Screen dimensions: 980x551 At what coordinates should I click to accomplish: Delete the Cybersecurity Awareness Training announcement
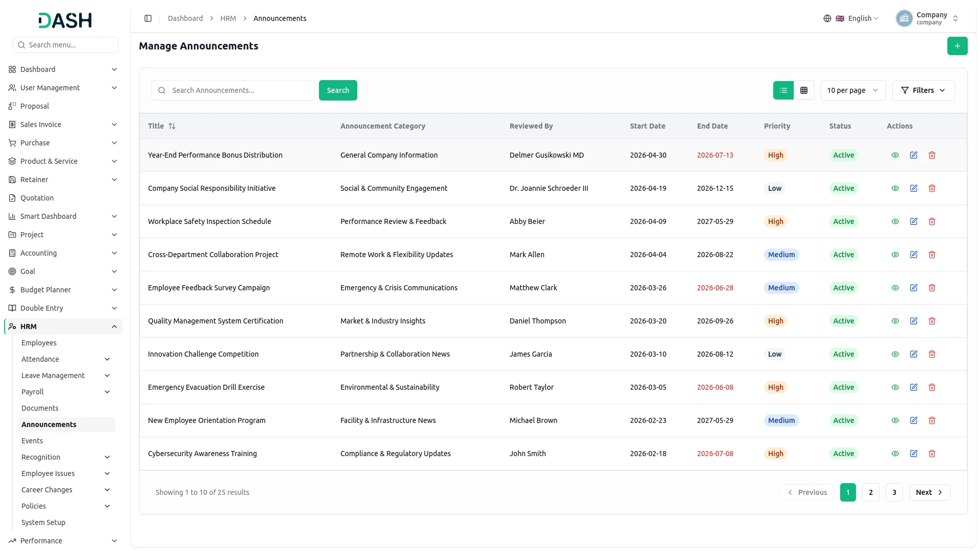(x=932, y=454)
